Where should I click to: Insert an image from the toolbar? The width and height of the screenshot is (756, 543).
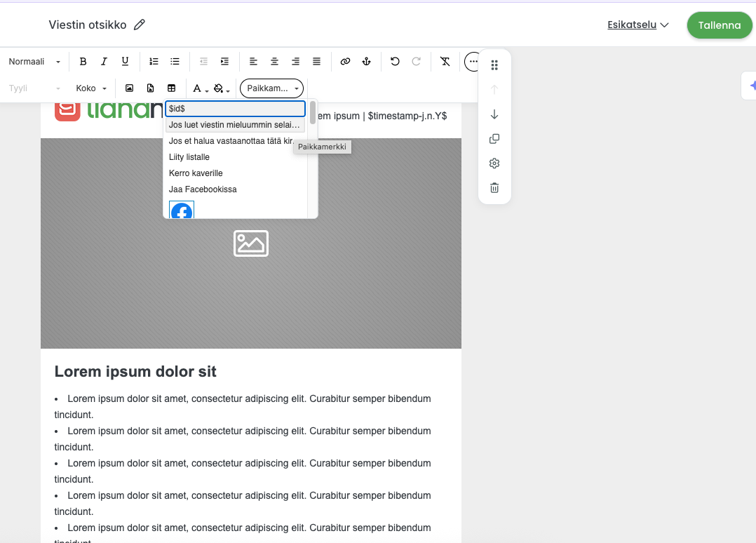pyautogui.click(x=129, y=88)
